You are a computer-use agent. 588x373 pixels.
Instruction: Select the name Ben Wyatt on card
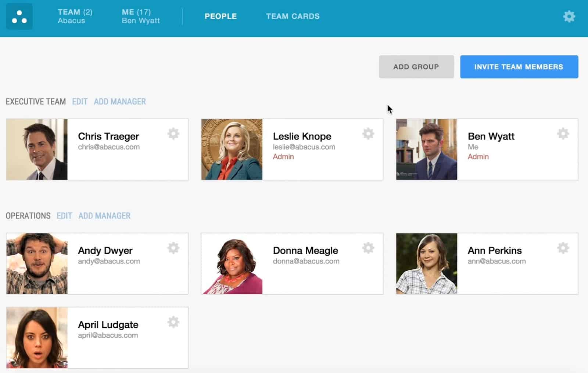pyautogui.click(x=491, y=136)
